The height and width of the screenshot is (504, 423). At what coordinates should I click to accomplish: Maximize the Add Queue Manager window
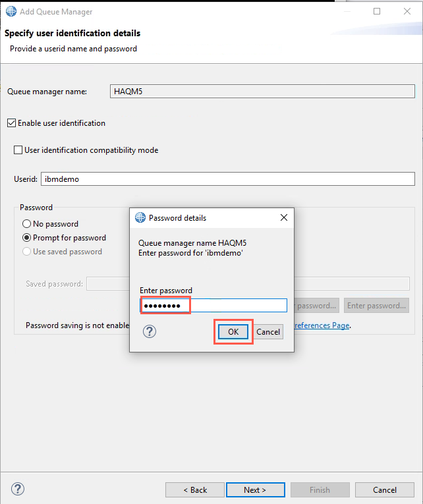tap(377, 11)
